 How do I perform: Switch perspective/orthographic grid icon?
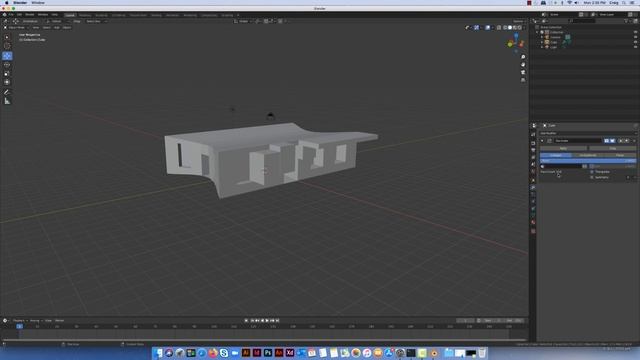pos(523,80)
